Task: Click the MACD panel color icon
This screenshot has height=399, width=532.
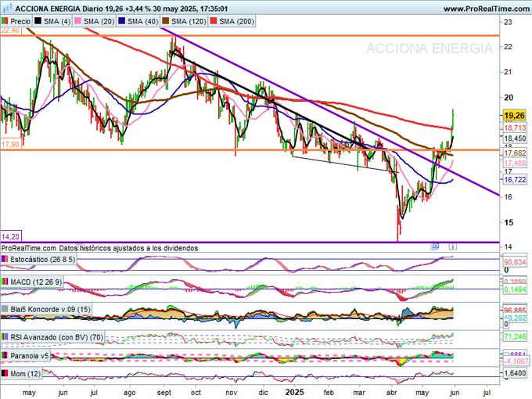Action: point(5,282)
